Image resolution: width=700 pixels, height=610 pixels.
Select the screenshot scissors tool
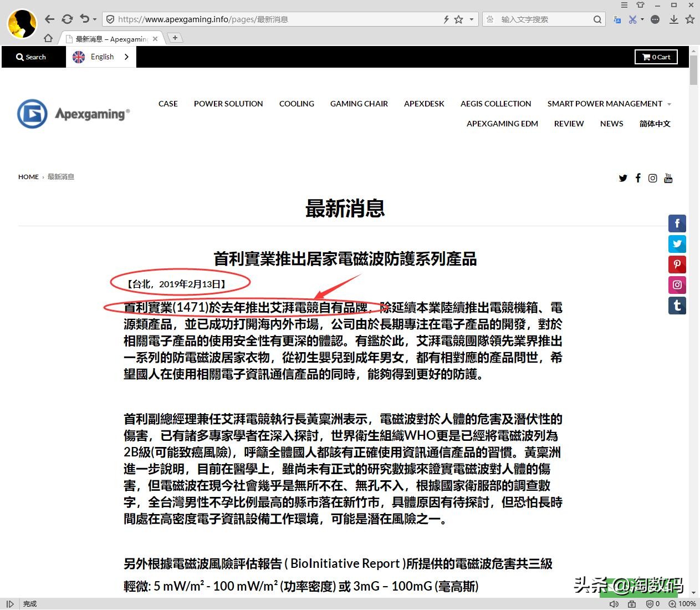(x=633, y=19)
